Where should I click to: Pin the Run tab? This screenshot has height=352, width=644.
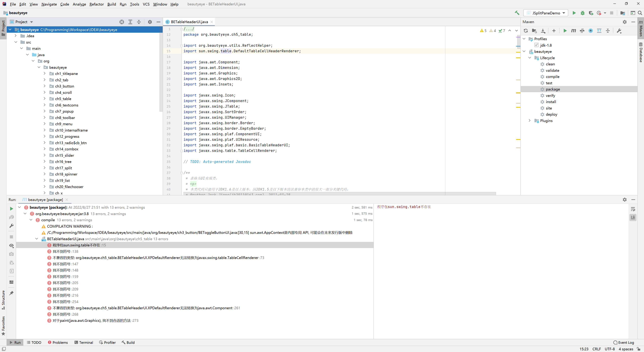pyautogui.click(x=12, y=293)
